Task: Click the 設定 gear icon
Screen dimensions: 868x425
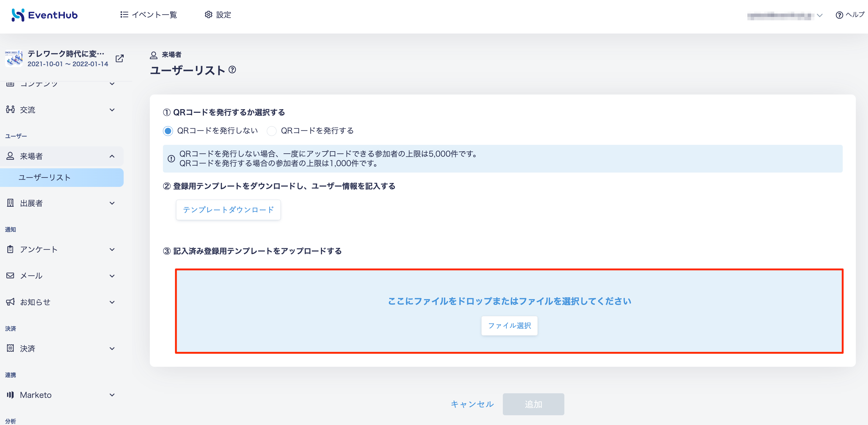Action: (209, 15)
